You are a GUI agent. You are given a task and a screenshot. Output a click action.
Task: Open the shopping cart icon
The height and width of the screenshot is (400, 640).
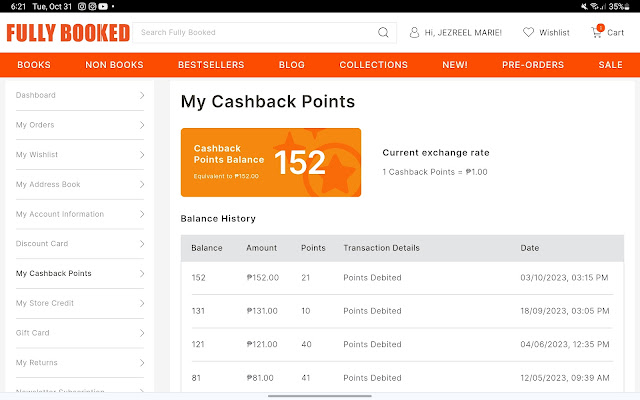(x=597, y=32)
